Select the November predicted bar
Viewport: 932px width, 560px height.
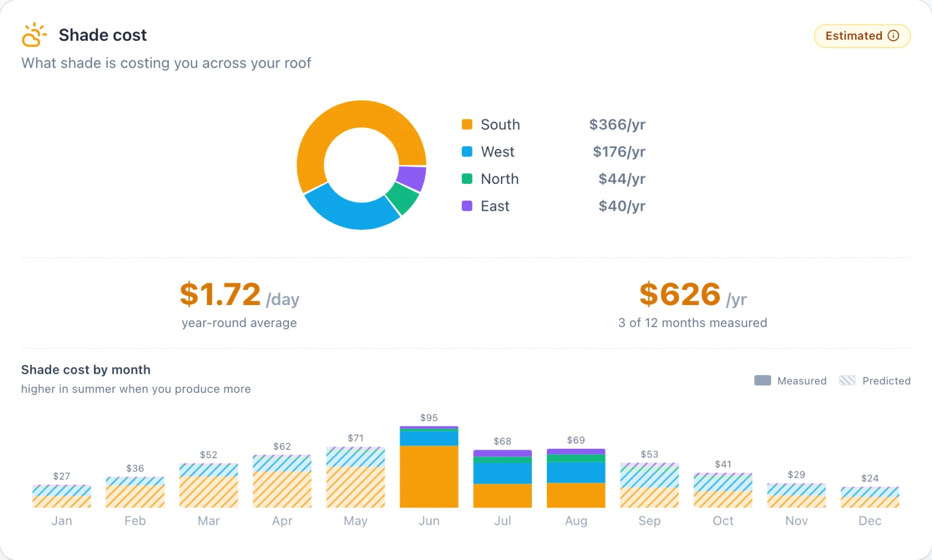pos(796,495)
